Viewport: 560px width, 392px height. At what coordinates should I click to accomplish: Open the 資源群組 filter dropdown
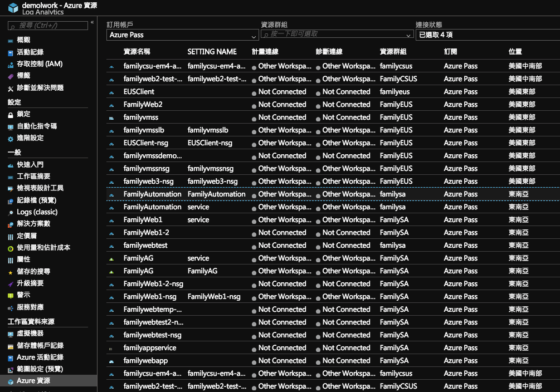337,34
